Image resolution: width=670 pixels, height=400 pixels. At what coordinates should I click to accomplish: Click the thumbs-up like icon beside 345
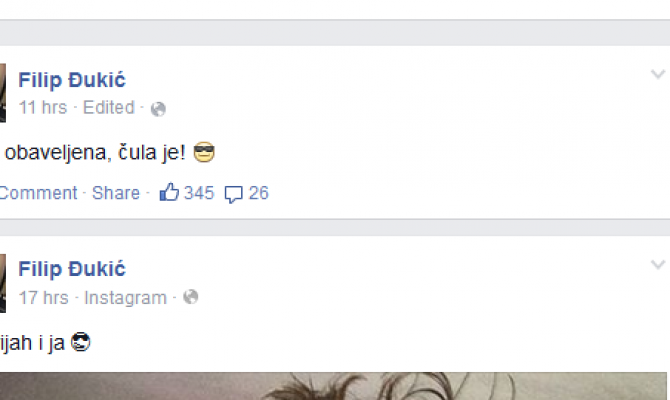(169, 192)
